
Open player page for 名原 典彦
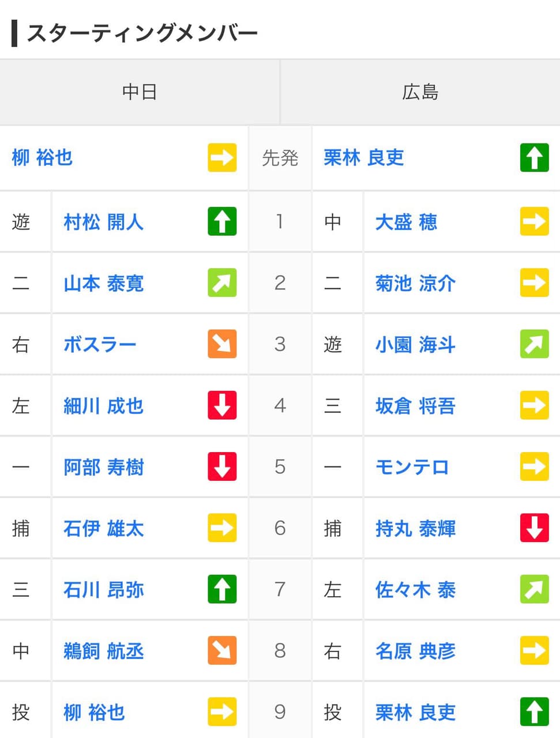point(415,651)
